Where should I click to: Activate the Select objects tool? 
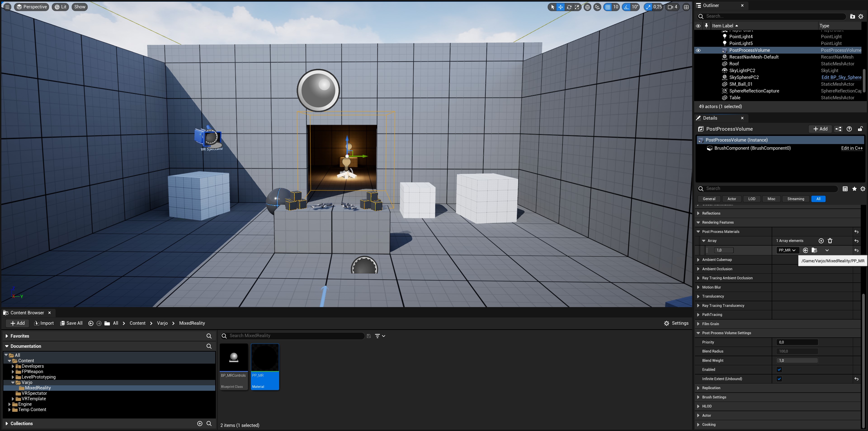[553, 7]
